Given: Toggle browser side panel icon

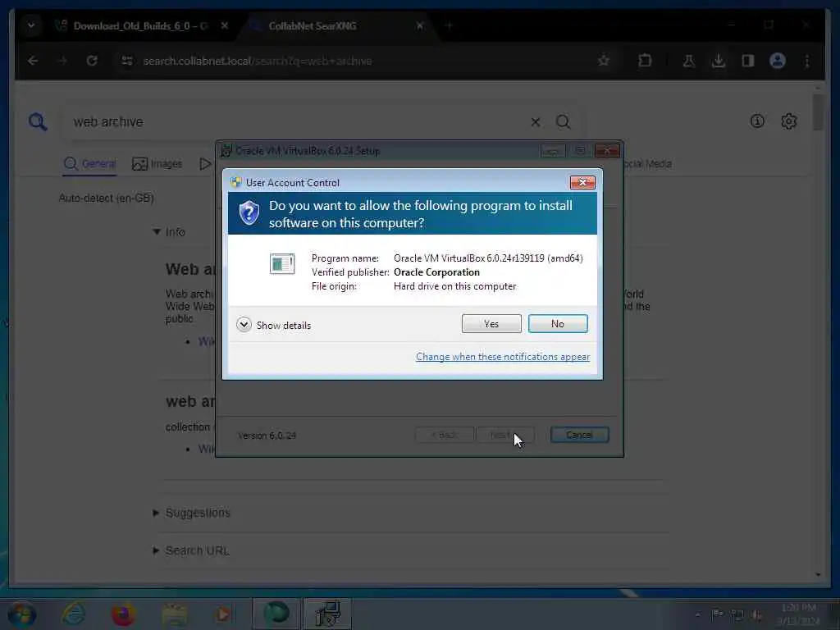Looking at the screenshot, I should (x=748, y=61).
